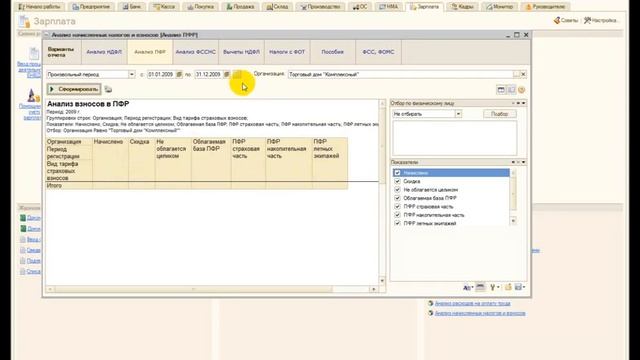Toggle ПФР летных экипажей checkbox

[397, 223]
